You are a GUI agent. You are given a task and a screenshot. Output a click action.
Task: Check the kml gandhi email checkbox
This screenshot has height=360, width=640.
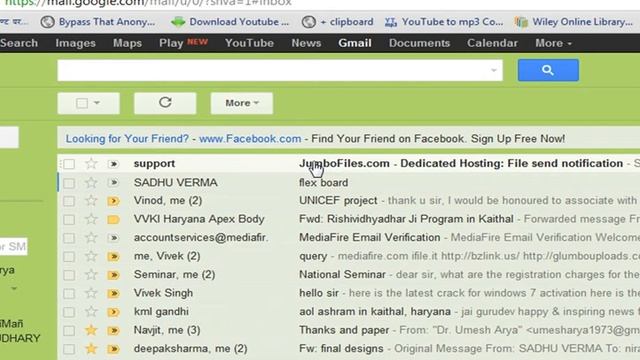click(x=69, y=312)
